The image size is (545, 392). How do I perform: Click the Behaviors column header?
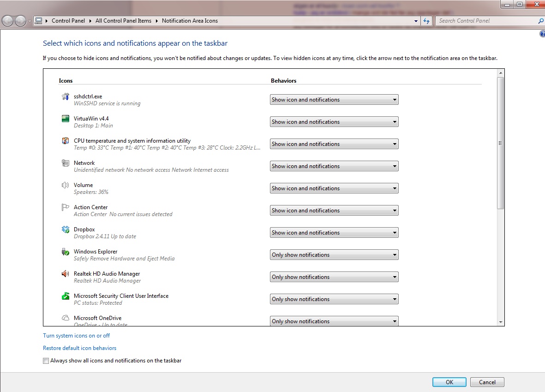pyautogui.click(x=284, y=81)
